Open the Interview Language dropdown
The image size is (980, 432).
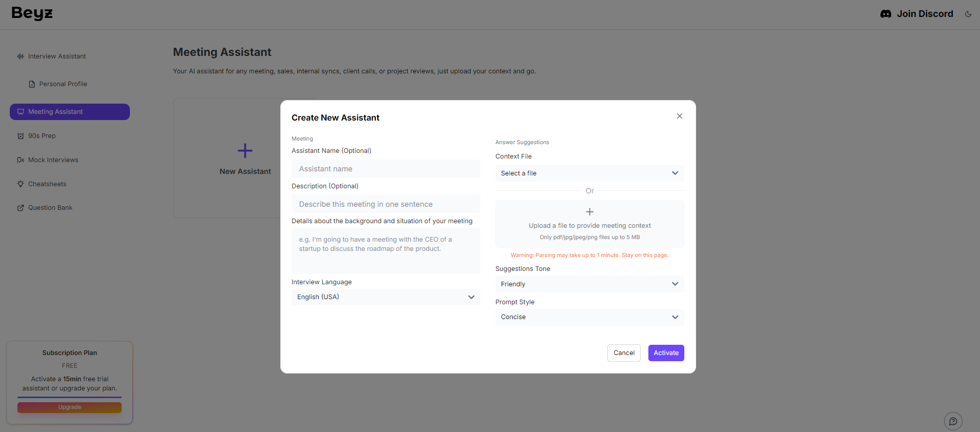[386, 297]
